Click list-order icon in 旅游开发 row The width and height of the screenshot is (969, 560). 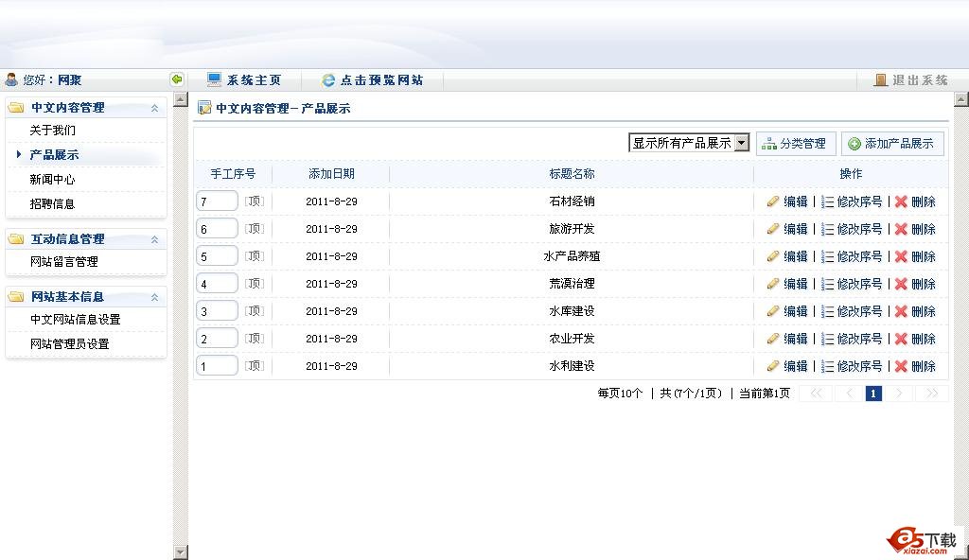pos(827,229)
